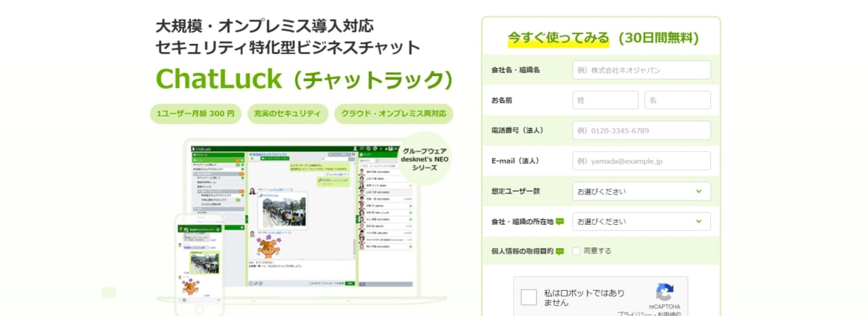868x316 pixels.
Task: Click speech bubble icon beside 個人情報の取得目的
Action: click(x=560, y=252)
